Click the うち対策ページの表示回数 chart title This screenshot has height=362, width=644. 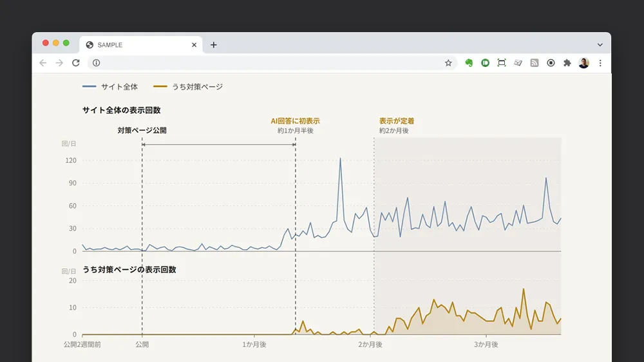coord(129,269)
